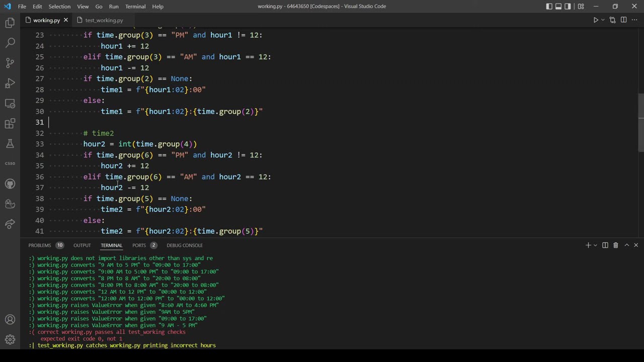Open the new terminal launch profile dropdown
Viewport: 644px width, 362px height.
(x=595, y=245)
